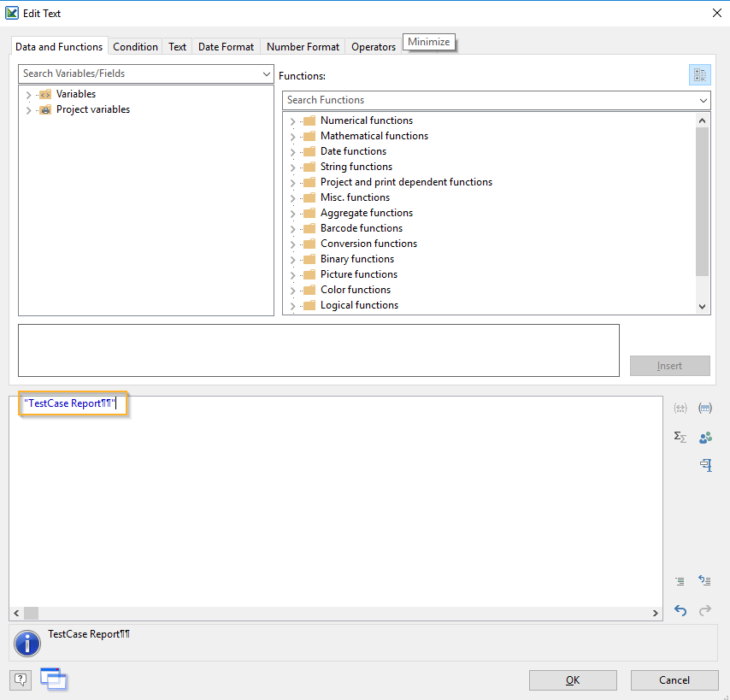Confirm with the OK button
This screenshot has height=700, width=730.
click(x=573, y=680)
